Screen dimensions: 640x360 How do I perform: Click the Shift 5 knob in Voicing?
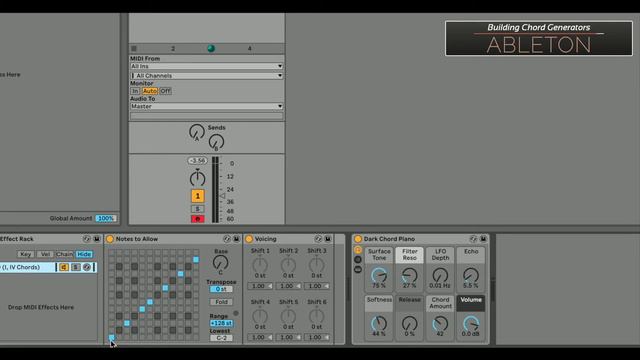[288, 316]
